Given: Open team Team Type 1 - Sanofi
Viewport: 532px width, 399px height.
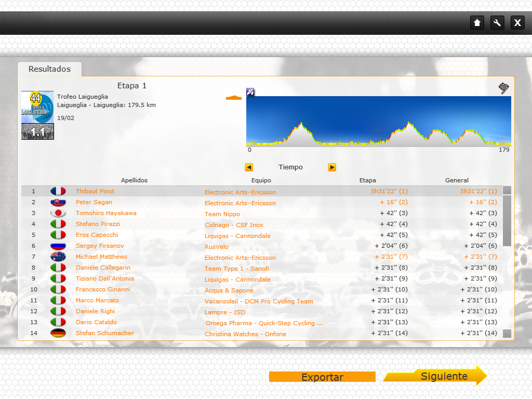Looking at the screenshot, I should pyautogui.click(x=237, y=269).
